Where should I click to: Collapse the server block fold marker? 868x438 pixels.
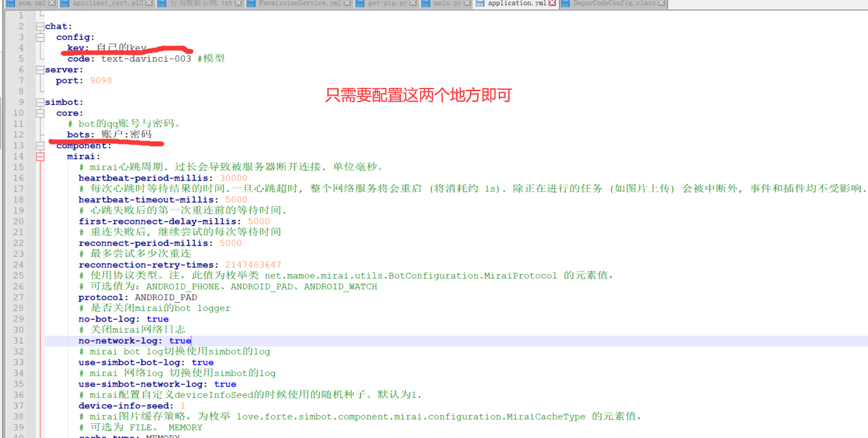point(40,70)
